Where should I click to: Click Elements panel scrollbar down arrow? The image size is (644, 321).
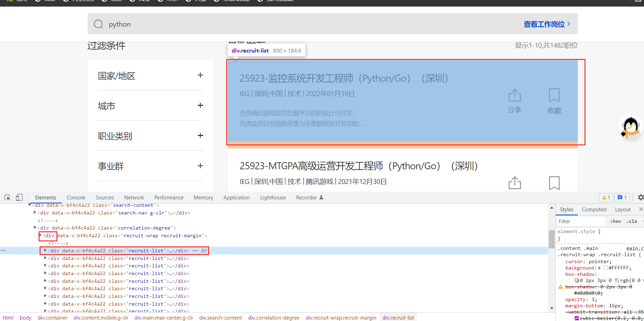click(x=552, y=308)
